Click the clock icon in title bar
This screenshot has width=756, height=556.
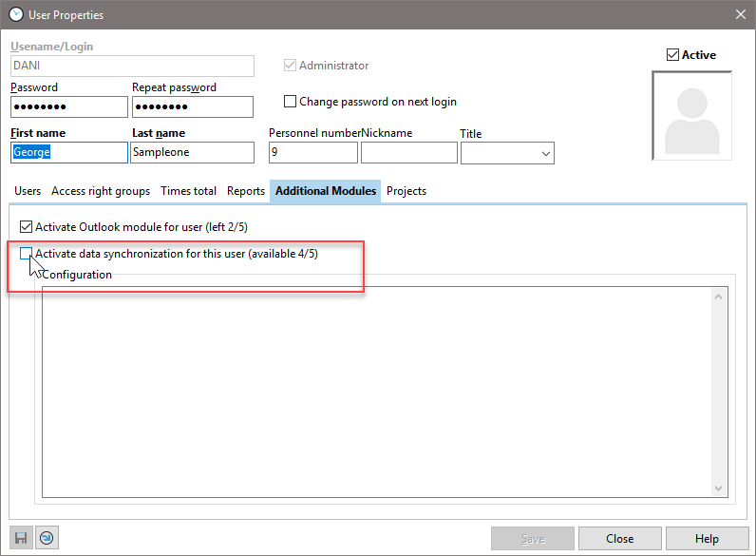coord(15,14)
